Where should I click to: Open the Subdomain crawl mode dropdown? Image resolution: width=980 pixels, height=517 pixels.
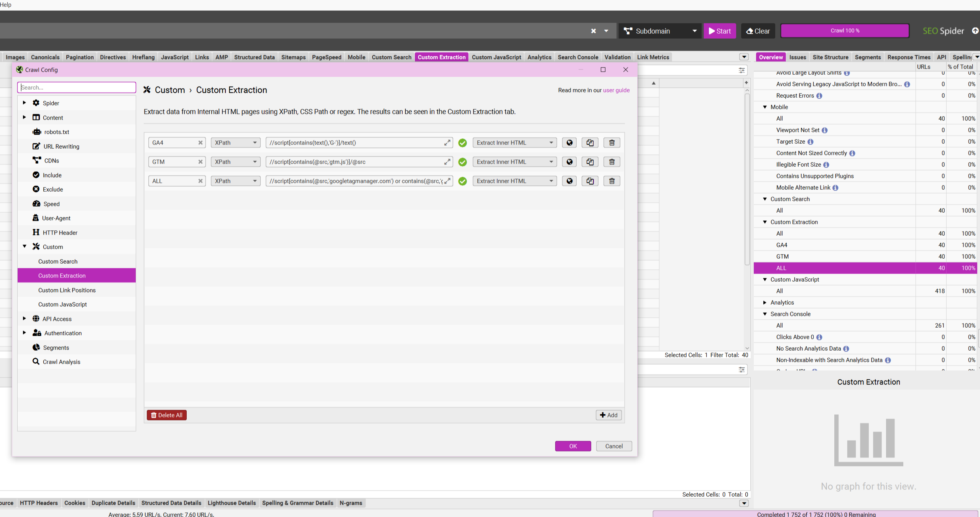(x=659, y=31)
